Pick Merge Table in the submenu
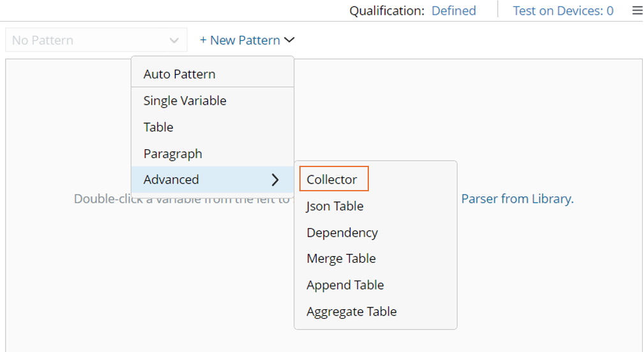This screenshot has height=352, width=644. coord(341,259)
